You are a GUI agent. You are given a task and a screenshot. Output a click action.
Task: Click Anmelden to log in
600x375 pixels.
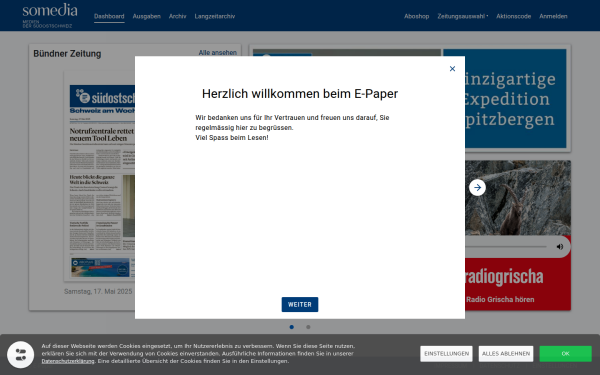point(553,16)
